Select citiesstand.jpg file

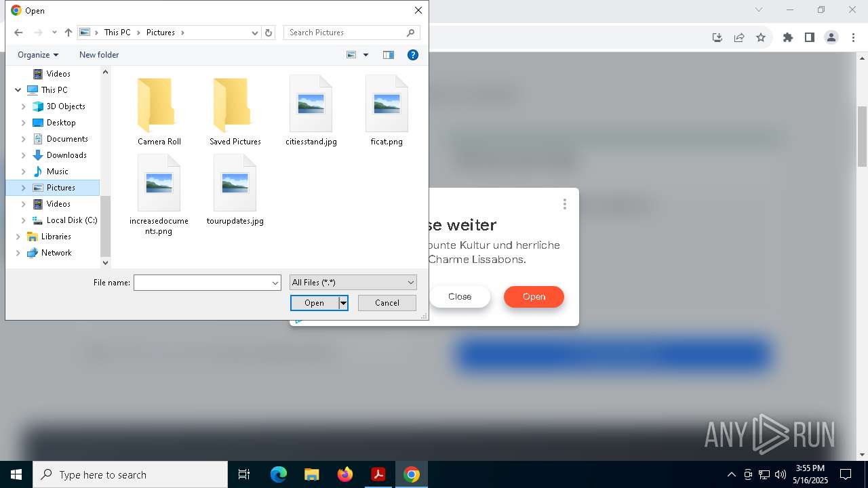pos(311,111)
